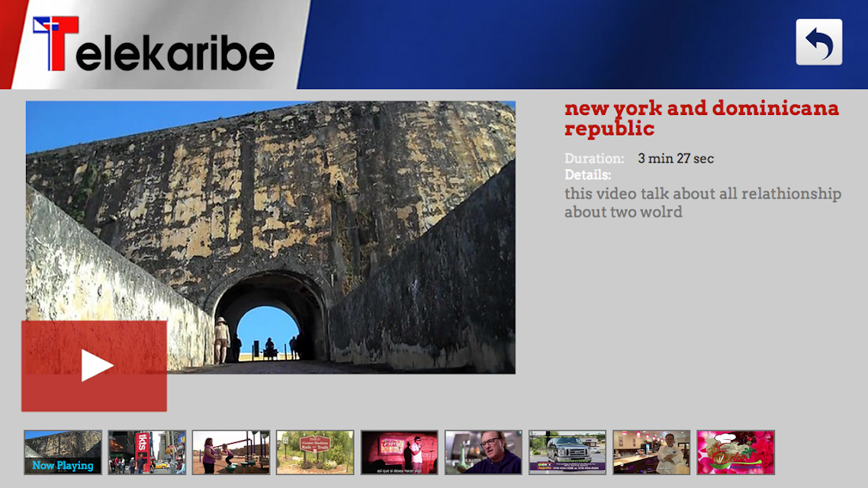Viewport: 868px width, 488px height.
Task: Open the van advertisement thumbnail
Action: [567, 452]
